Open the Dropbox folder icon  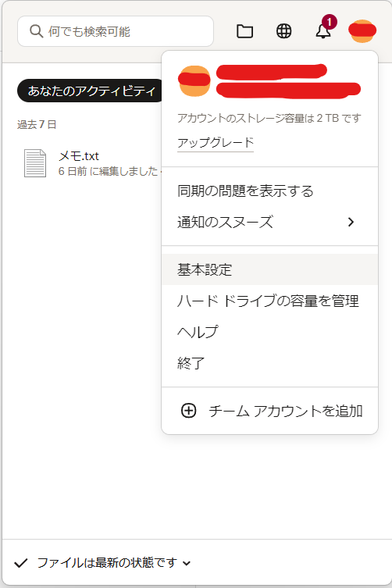[x=244, y=31]
